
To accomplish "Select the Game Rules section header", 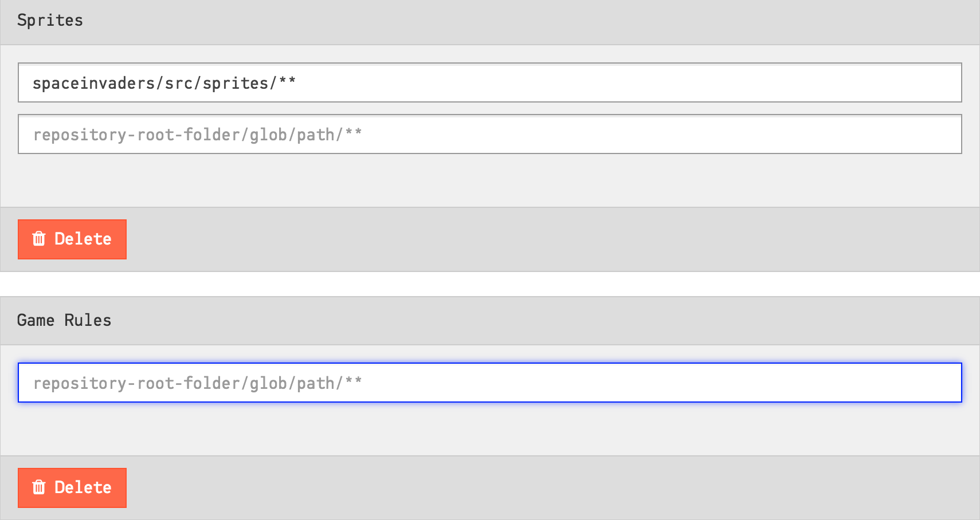I will click(64, 320).
